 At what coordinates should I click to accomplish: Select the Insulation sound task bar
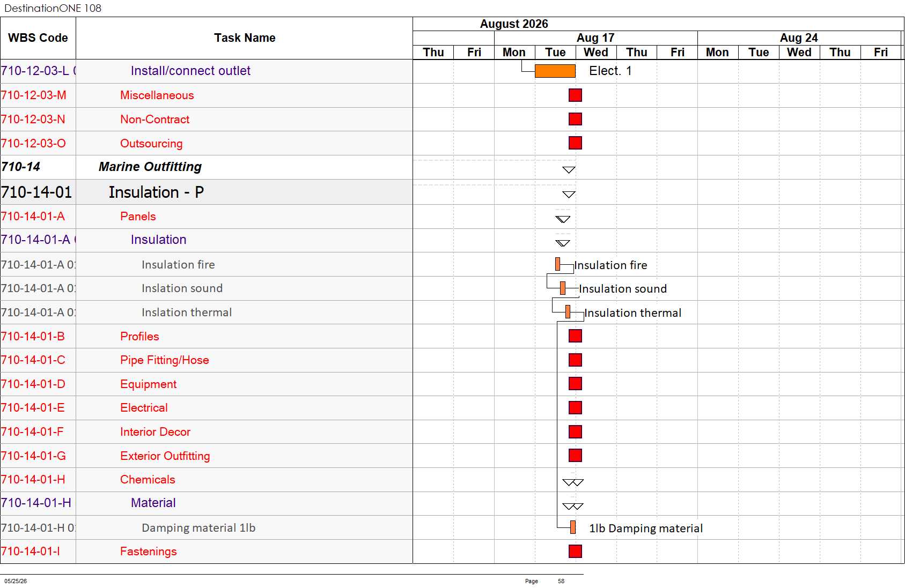coord(563,288)
